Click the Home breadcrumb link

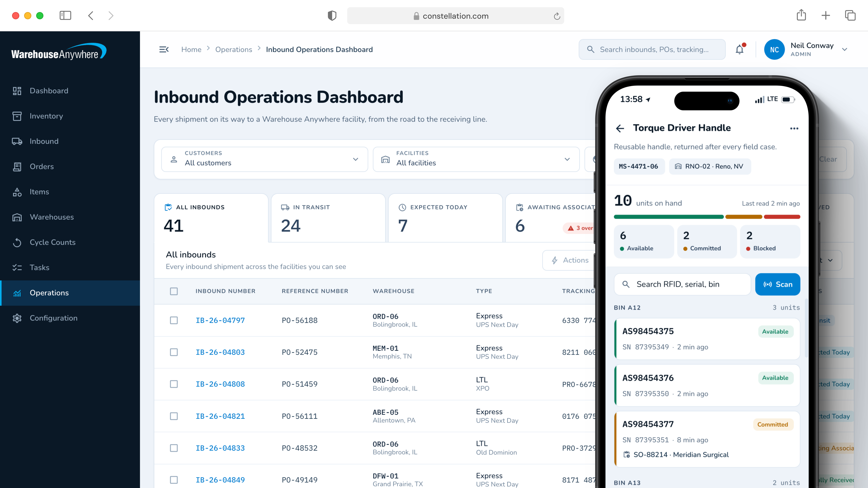(x=191, y=50)
